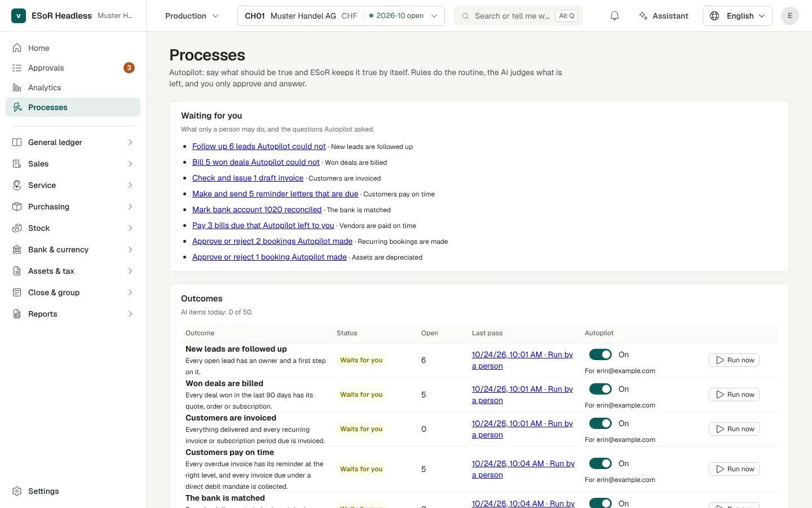
Task: Click the Bank & currency building icon
Action: tap(17, 249)
